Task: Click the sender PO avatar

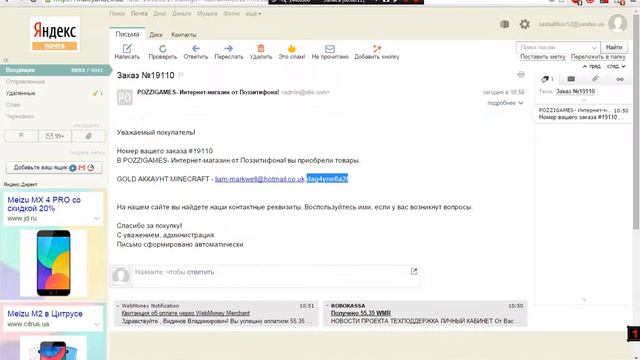Action: pyautogui.click(x=124, y=97)
